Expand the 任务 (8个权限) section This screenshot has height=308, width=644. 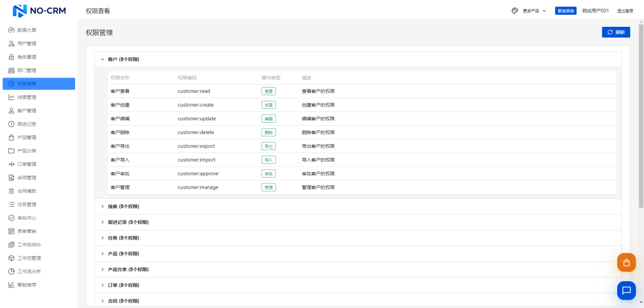[x=358, y=238]
